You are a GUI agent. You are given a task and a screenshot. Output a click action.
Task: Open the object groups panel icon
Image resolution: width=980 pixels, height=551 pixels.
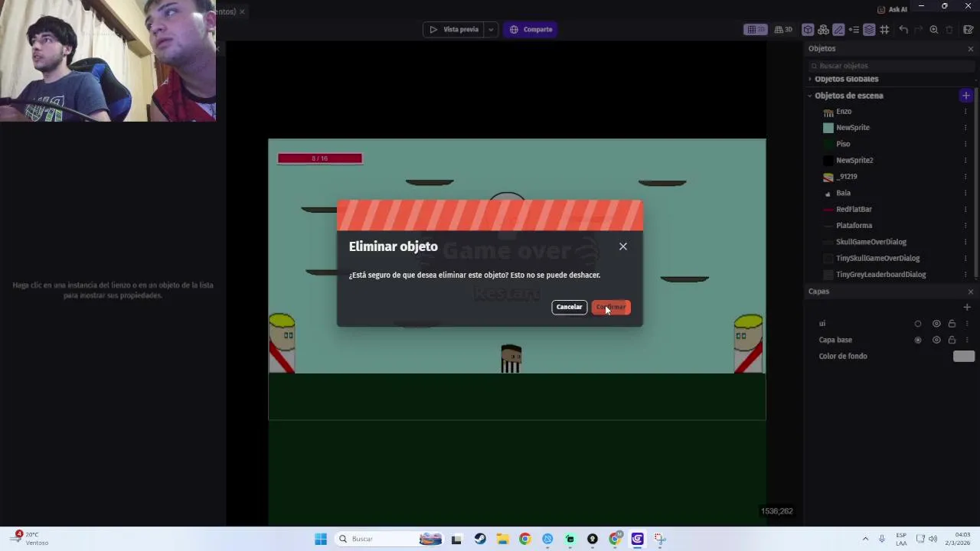[823, 29]
